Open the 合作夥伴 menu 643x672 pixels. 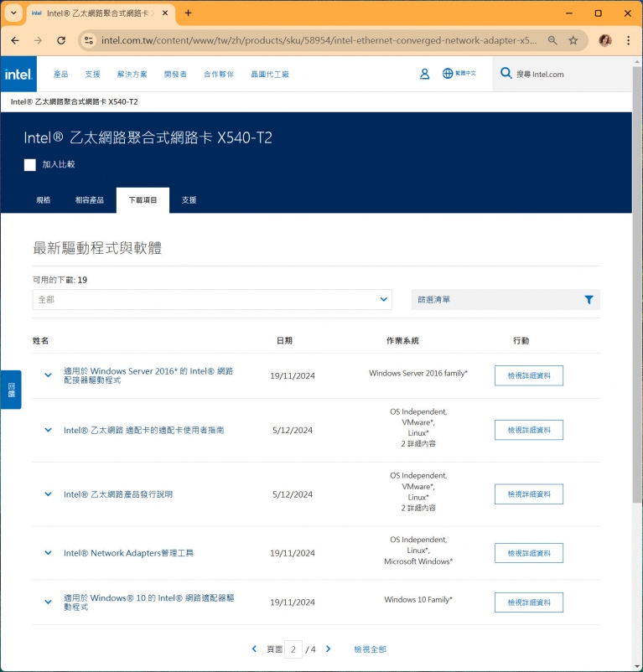219,74
